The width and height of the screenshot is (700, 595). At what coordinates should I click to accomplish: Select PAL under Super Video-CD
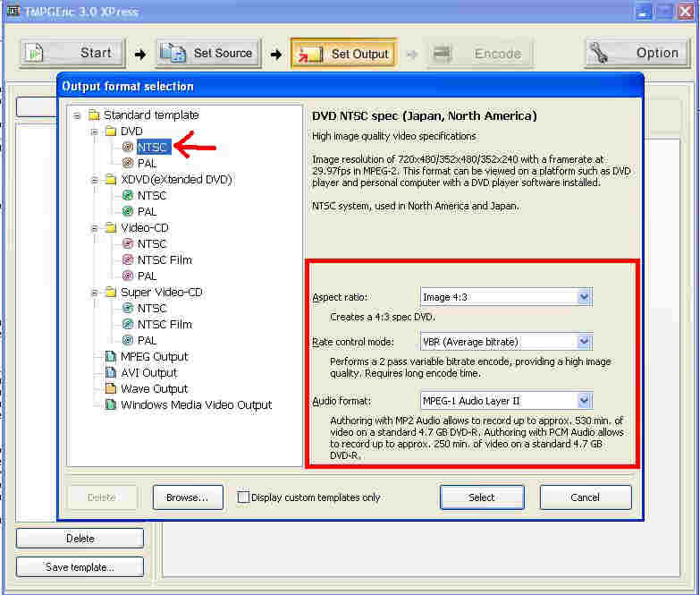click(x=147, y=340)
